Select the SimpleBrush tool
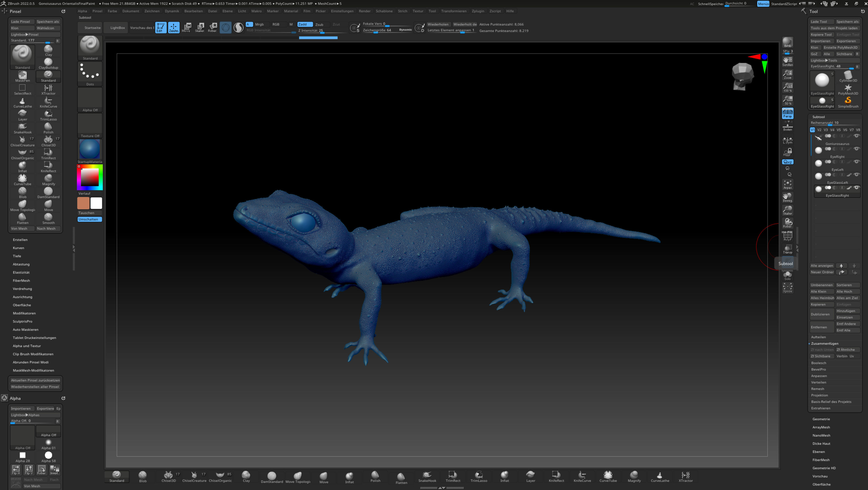Image resolution: width=868 pixels, height=490 pixels. point(848,103)
